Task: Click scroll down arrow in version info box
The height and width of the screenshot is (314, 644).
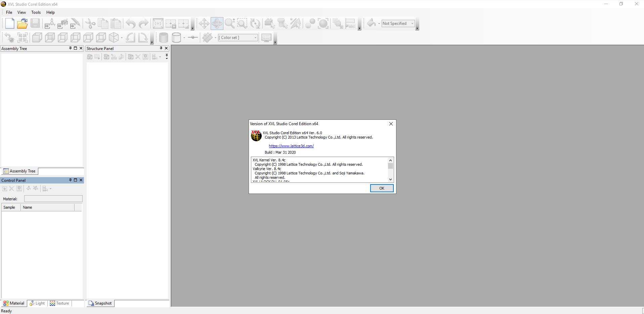Action: click(390, 179)
